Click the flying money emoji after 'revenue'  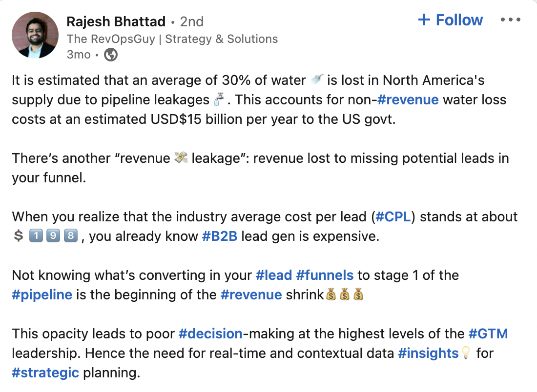(x=181, y=158)
